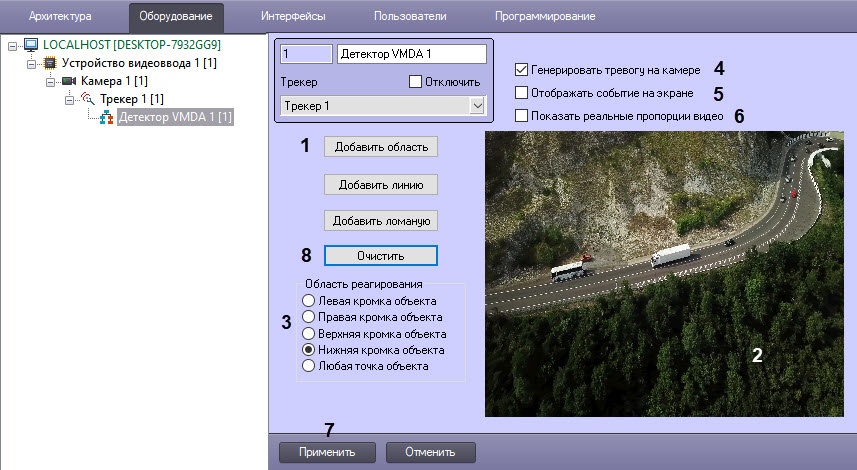This screenshot has height=470, width=857.
Task: Enable Отображать событие на экране
Action: point(520,93)
